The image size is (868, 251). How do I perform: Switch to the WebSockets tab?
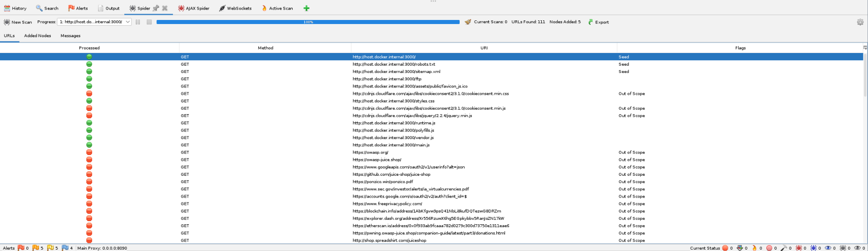(x=235, y=8)
